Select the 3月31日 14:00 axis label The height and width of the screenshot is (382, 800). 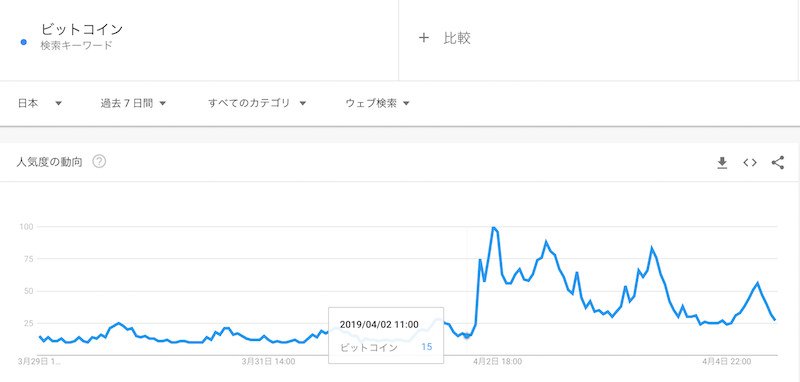268,362
